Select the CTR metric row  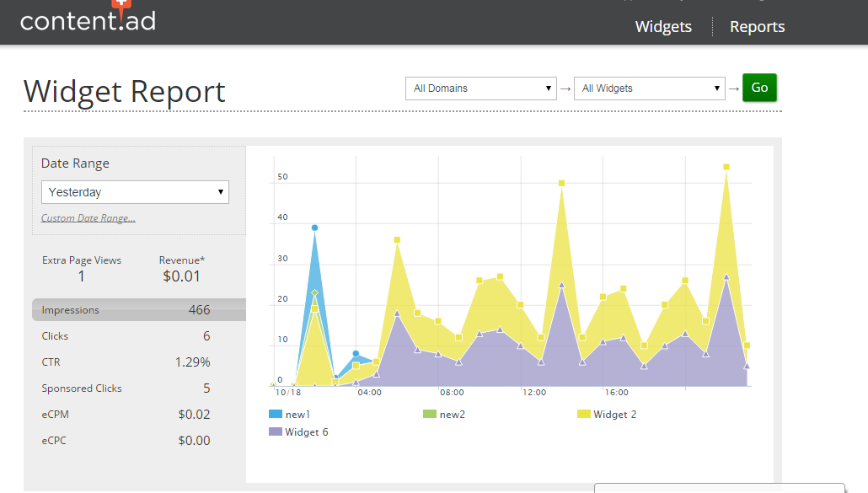tap(126, 362)
